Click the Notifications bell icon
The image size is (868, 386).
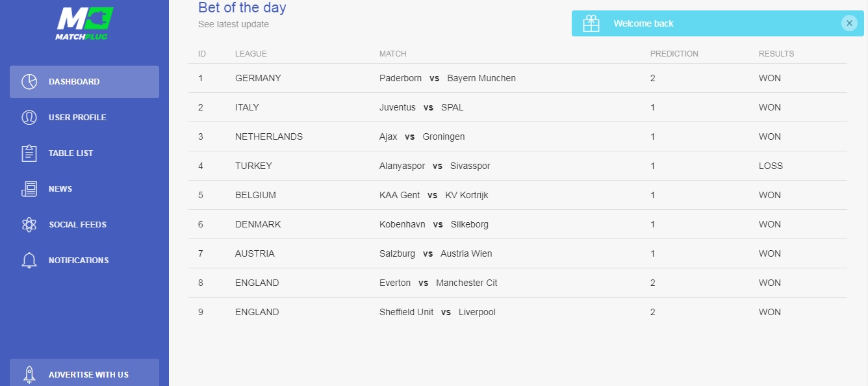click(29, 261)
